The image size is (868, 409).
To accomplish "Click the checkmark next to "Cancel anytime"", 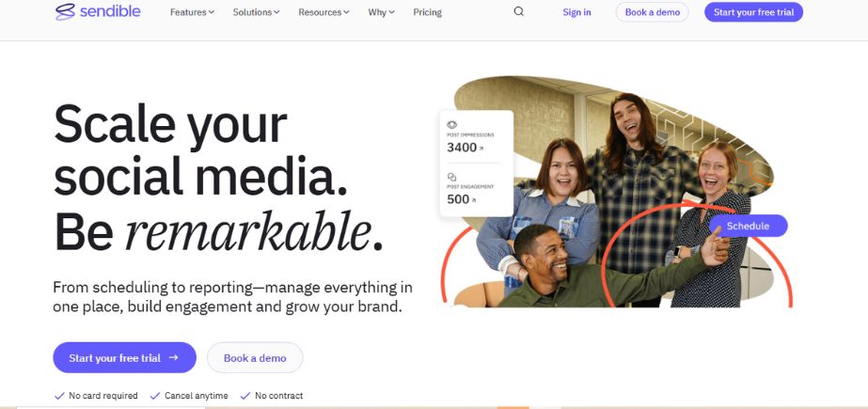I will (x=155, y=396).
